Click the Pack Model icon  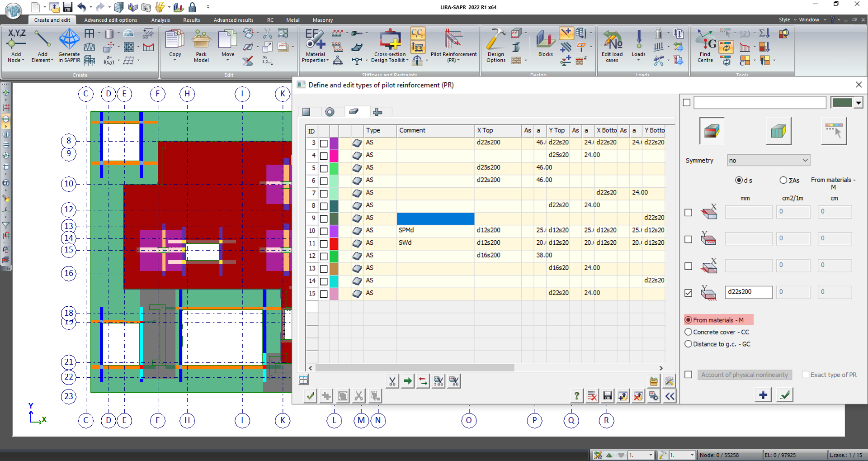click(201, 40)
